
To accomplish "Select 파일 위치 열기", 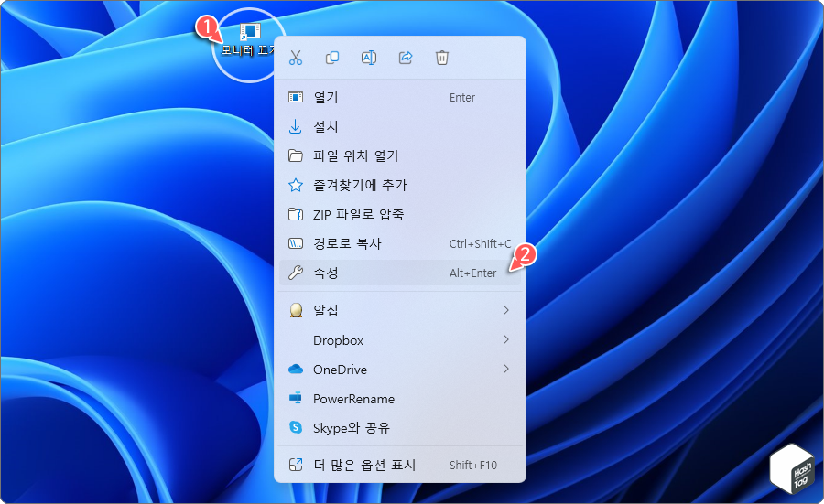I will 400,155.
